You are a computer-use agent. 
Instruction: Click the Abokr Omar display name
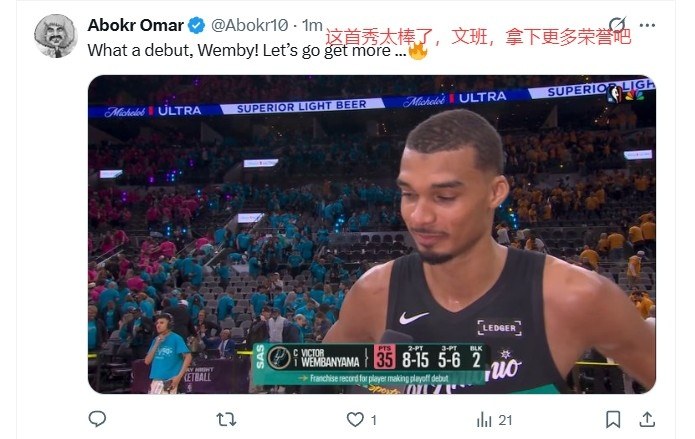[136, 25]
